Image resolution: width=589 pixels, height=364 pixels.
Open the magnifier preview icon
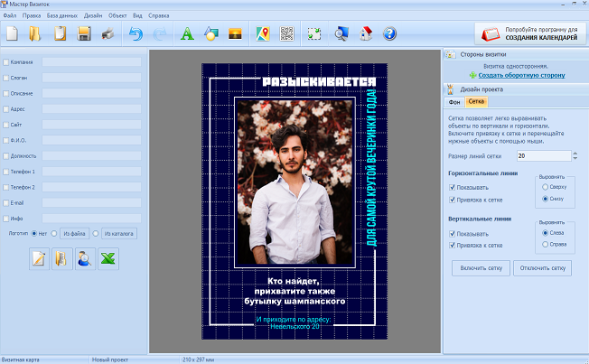pyautogui.click(x=341, y=33)
